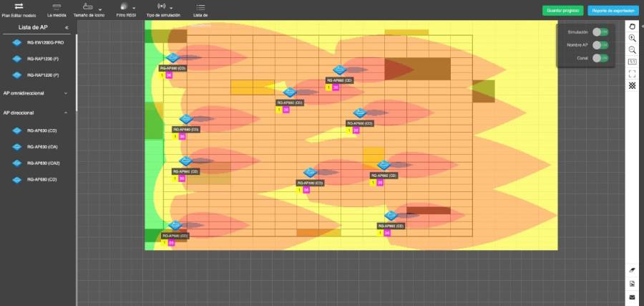This screenshot has width=644, height=306.
Task: Turn off the Canal toggle
Action: click(x=601, y=57)
